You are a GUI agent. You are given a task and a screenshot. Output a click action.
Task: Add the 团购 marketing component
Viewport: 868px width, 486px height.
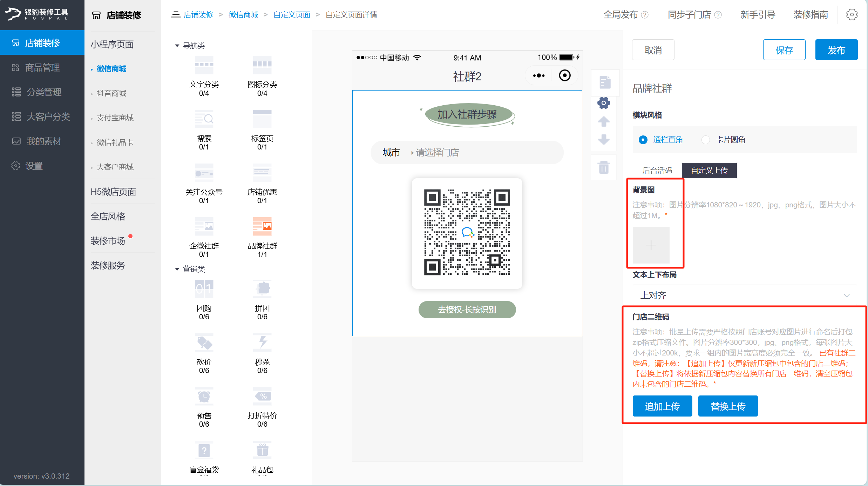tap(204, 288)
